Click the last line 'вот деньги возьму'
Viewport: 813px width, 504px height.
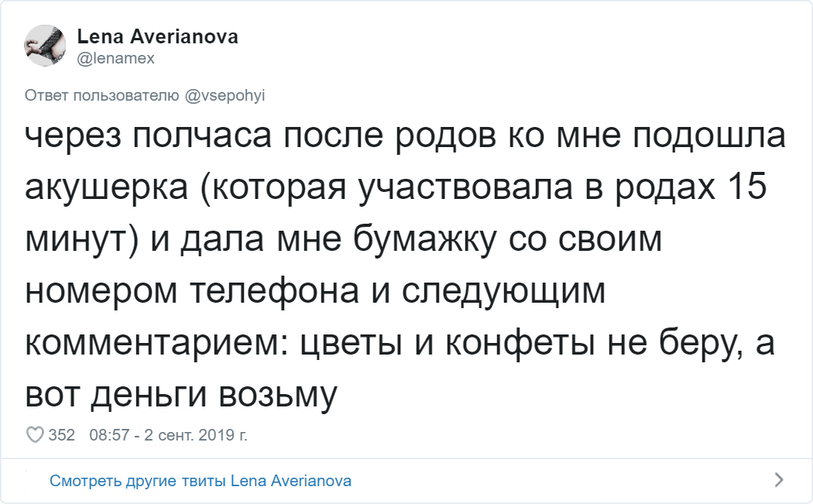[x=182, y=395]
